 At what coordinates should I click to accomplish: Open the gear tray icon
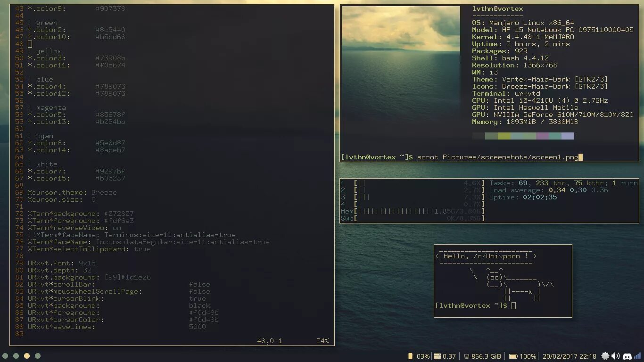(605, 356)
